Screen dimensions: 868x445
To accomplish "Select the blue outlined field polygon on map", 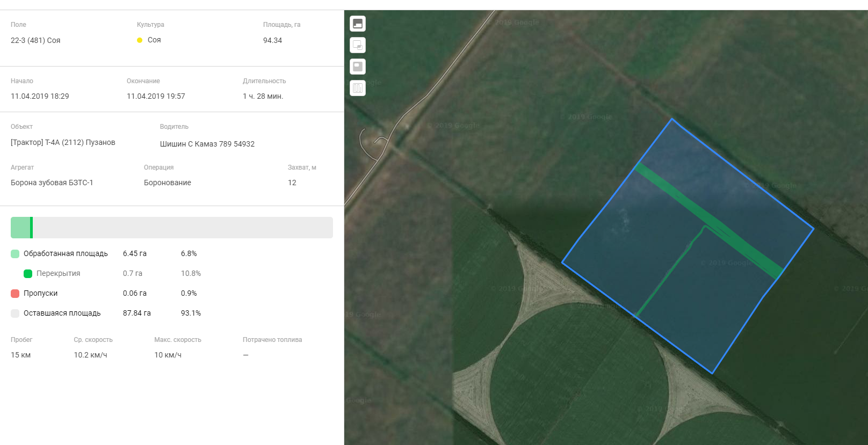I will [x=698, y=301].
